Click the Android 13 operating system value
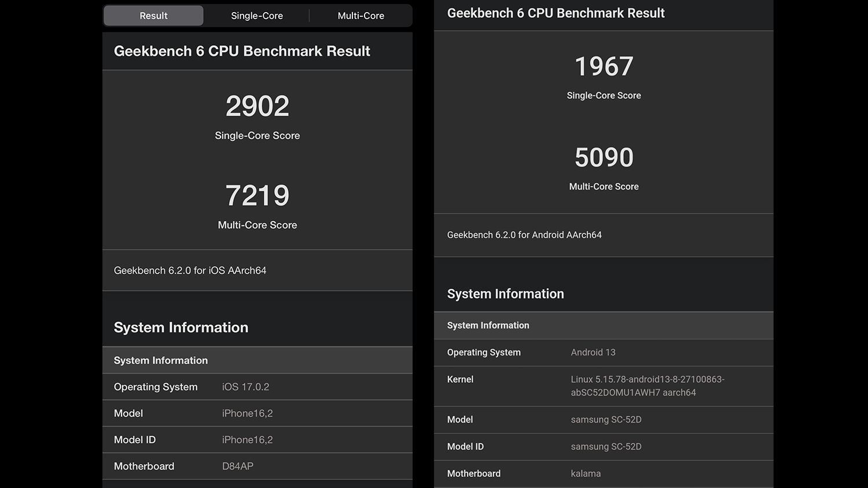The height and width of the screenshot is (488, 868). point(593,352)
